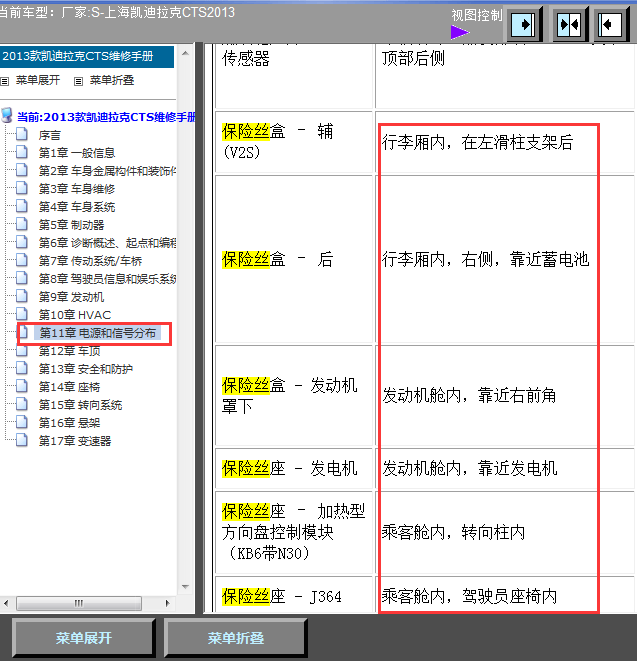Click the left-arrow view control icon
The width and height of the screenshot is (637, 661).
pyautogui.click(x=610, y=24)
